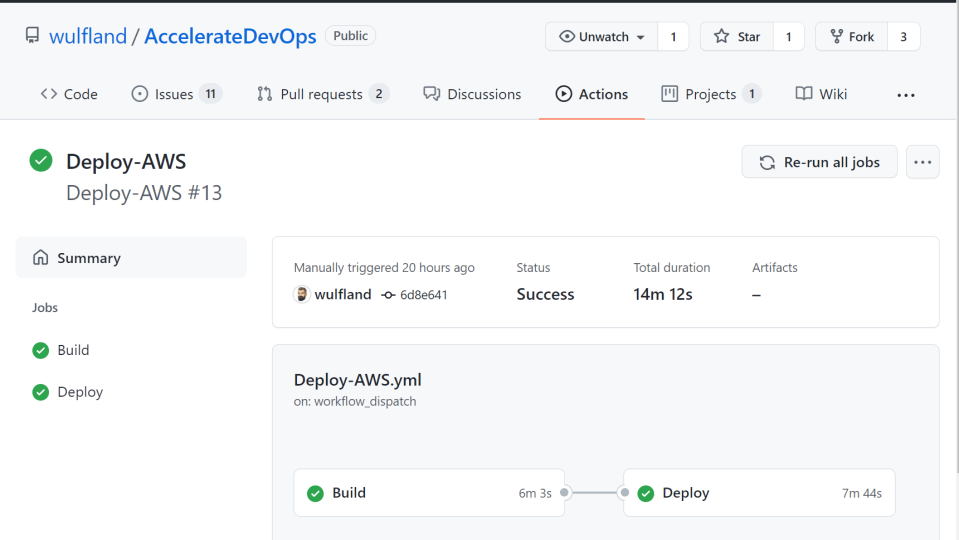Viewport: 959px width, 540px height.
Task: Re-run all jobs
Action: (x=819, y=162)
